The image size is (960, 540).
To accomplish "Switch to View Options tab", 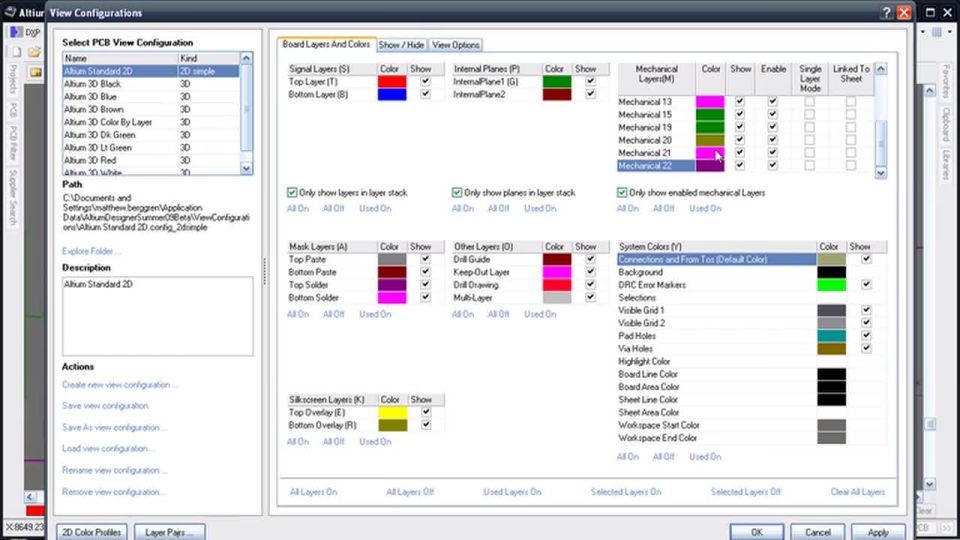I will (x=456, y=45).
